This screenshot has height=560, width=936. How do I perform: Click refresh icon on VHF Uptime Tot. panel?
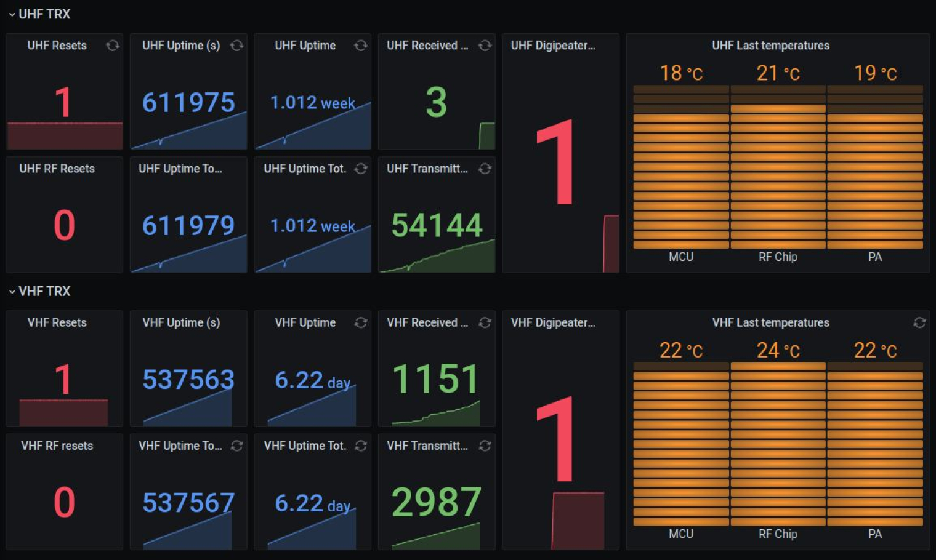(x=361, y=446)
